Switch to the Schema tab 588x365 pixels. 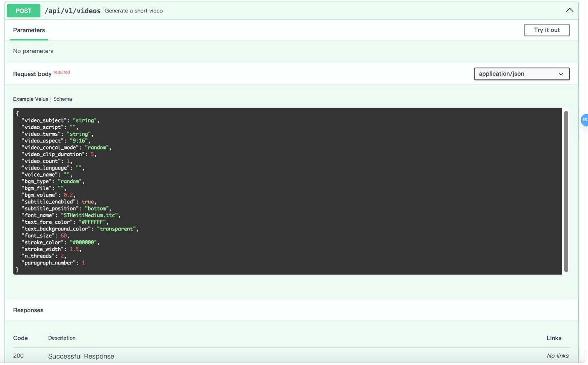(63, 99)
